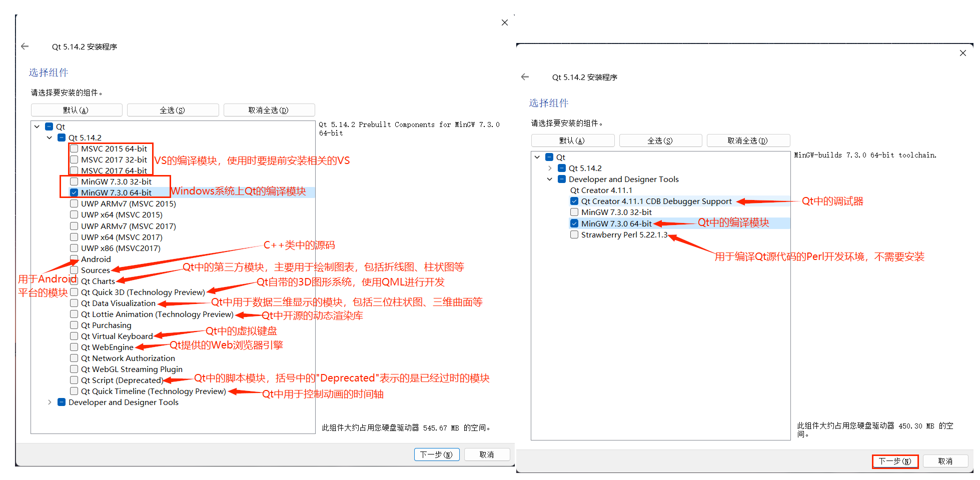Check Qt Network Authorization component

[74, 358]
